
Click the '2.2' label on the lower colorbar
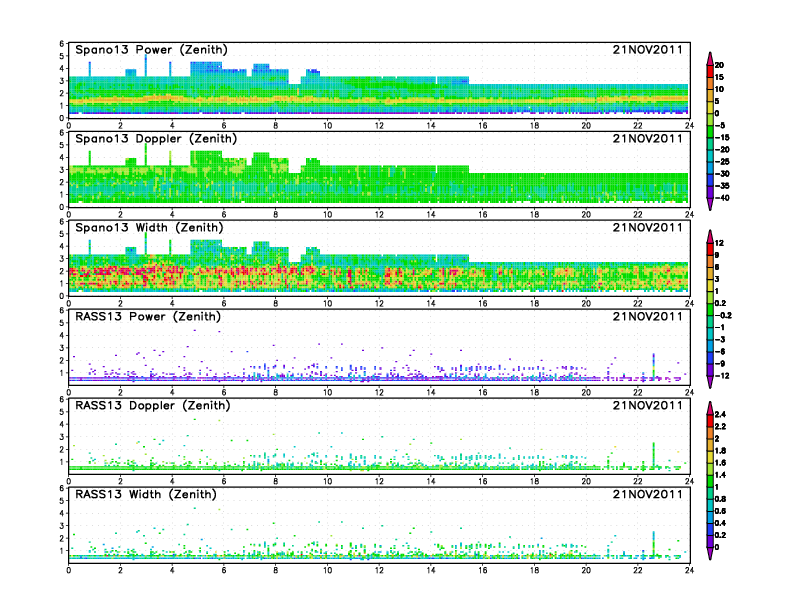coord(720,427)
